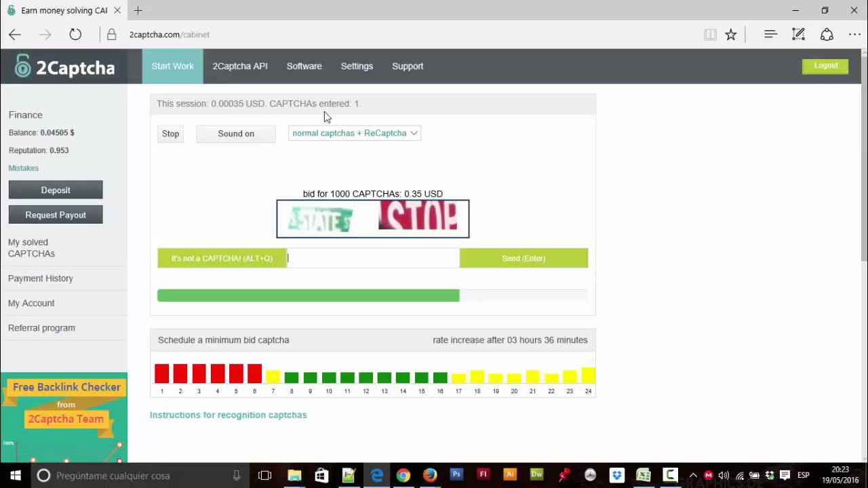Add this page to favorites

730,35
